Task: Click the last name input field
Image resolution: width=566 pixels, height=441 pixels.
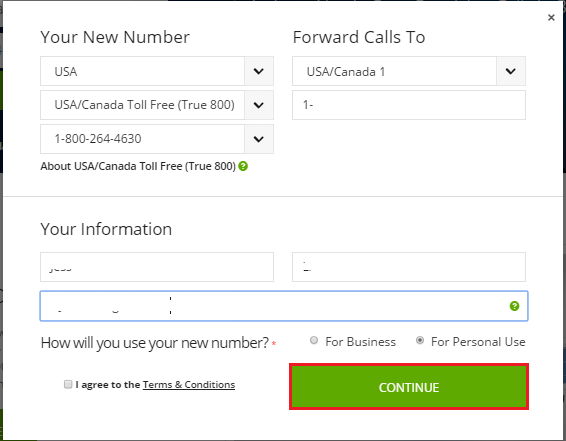Action: coord(409,267)
